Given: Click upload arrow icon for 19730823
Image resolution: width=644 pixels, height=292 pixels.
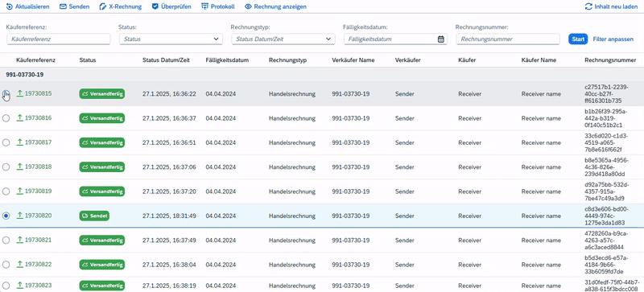Looking at the screenshot, I should [x=19, y=286].
